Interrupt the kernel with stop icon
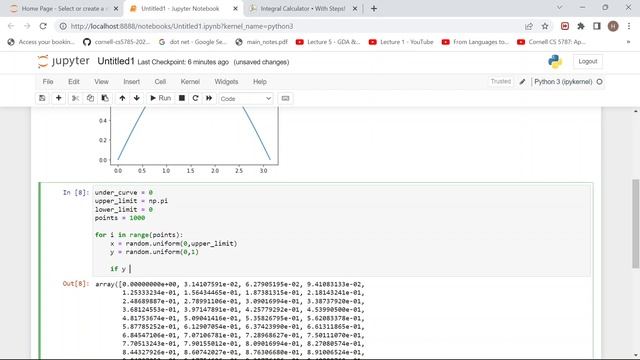 pos(182,98)
